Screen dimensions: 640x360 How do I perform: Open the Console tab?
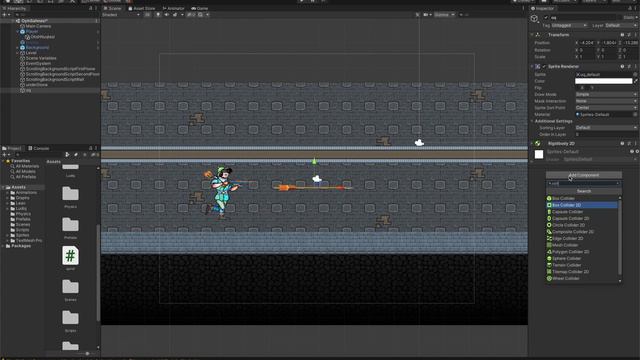(x=39, y=148)
